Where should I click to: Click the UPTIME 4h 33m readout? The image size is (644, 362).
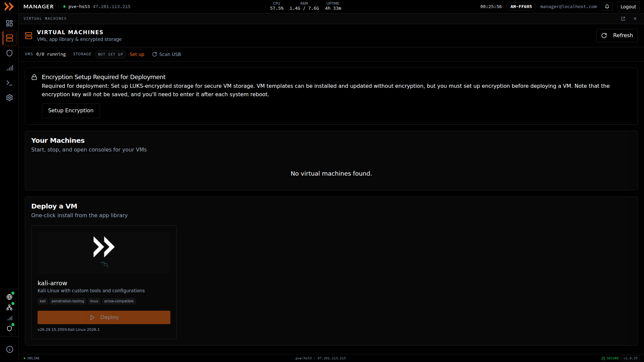point(333,6)
